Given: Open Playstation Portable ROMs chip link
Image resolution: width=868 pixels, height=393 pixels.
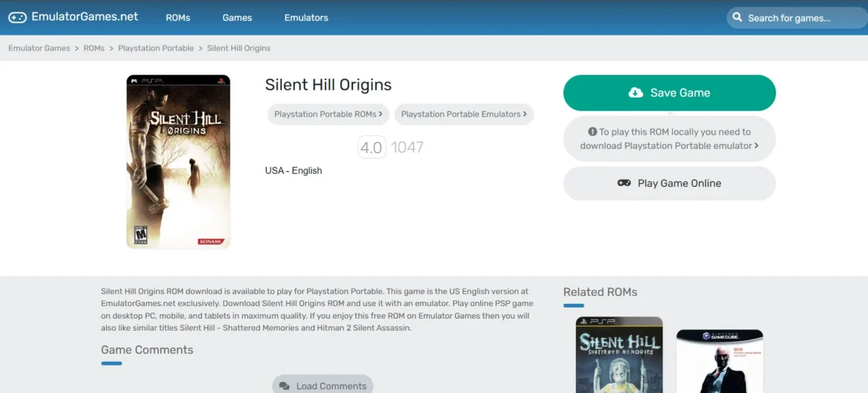Looking at the screenshot, I should [x=328, y=114].
